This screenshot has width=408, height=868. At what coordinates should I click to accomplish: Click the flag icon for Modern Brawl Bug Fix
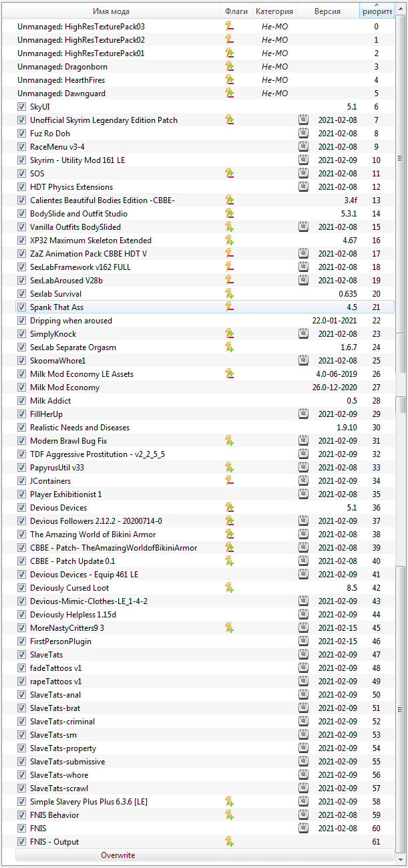tap(230, 441)
